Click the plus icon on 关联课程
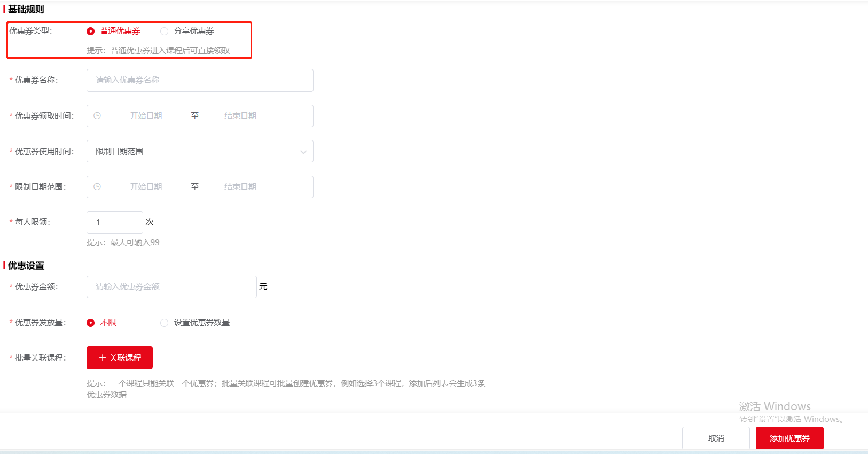 click(103, 358)
